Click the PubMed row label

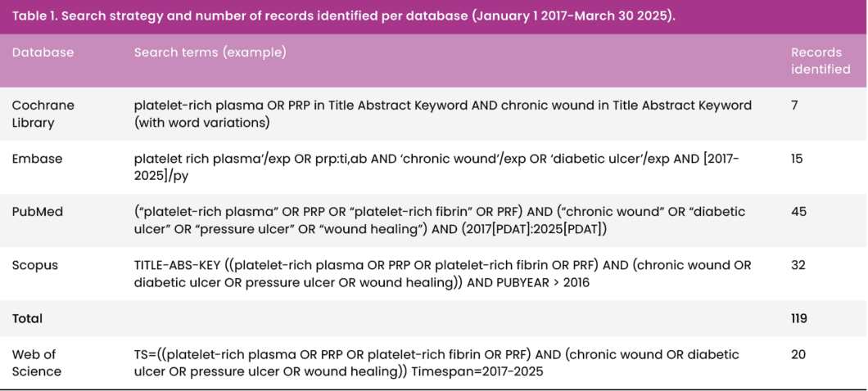[x=35, y=212]
